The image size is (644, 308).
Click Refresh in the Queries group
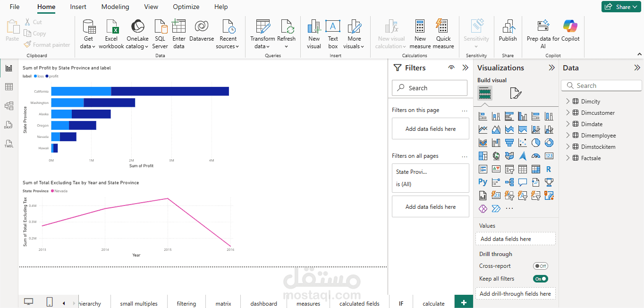286,34
